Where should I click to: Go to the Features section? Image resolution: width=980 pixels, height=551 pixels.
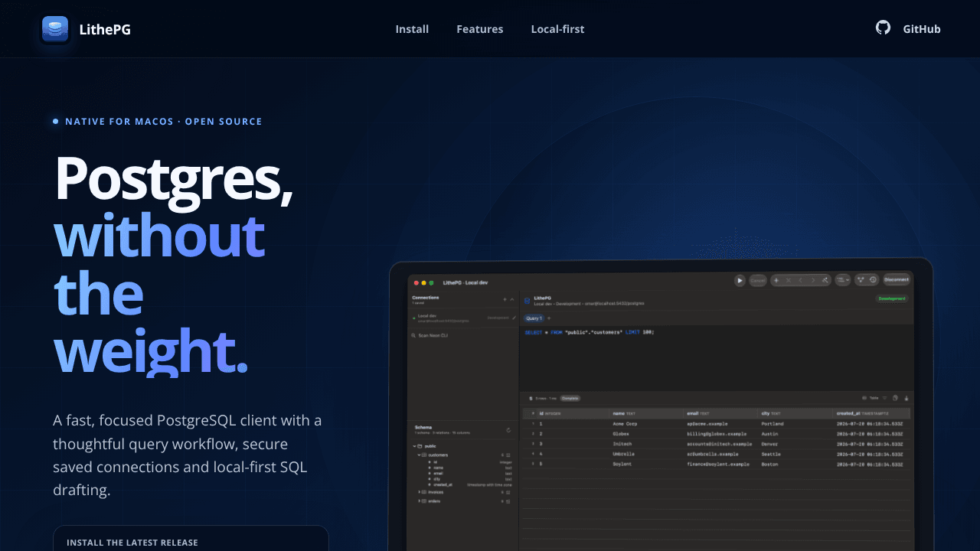point(480,29)
